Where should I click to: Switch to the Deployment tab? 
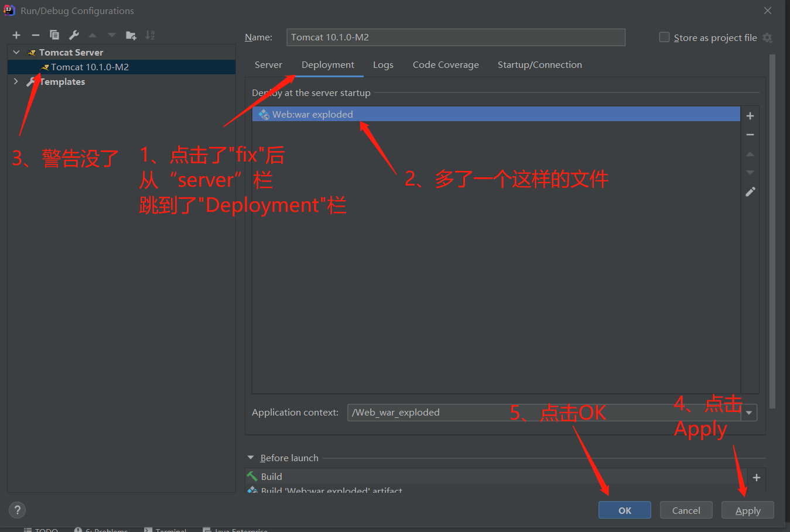coord(328,64)
